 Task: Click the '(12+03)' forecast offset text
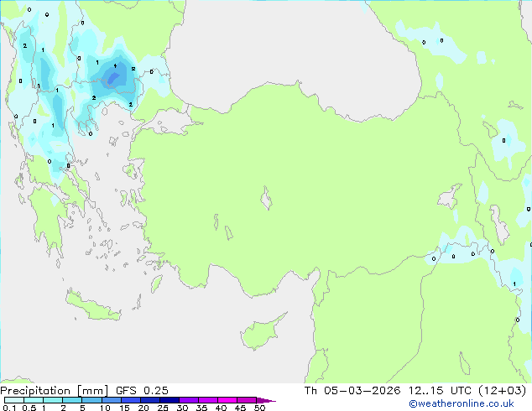(x=502, y=391)
